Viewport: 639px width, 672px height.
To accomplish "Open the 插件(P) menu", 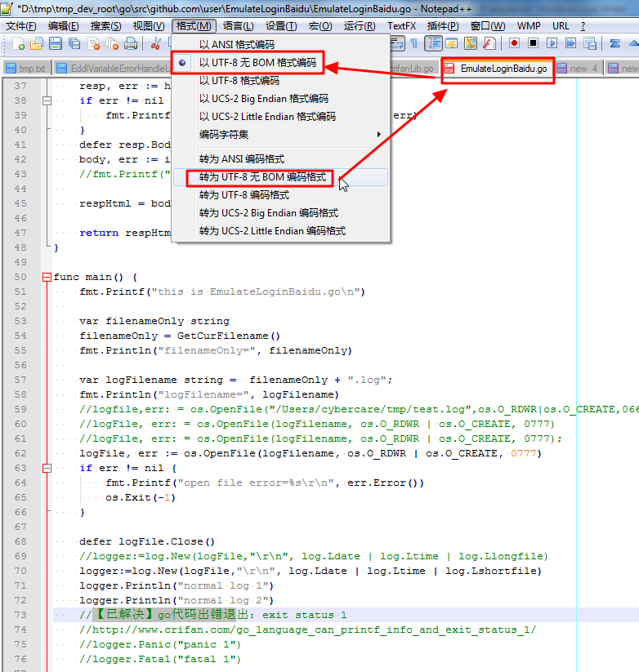I will point(443,26).
